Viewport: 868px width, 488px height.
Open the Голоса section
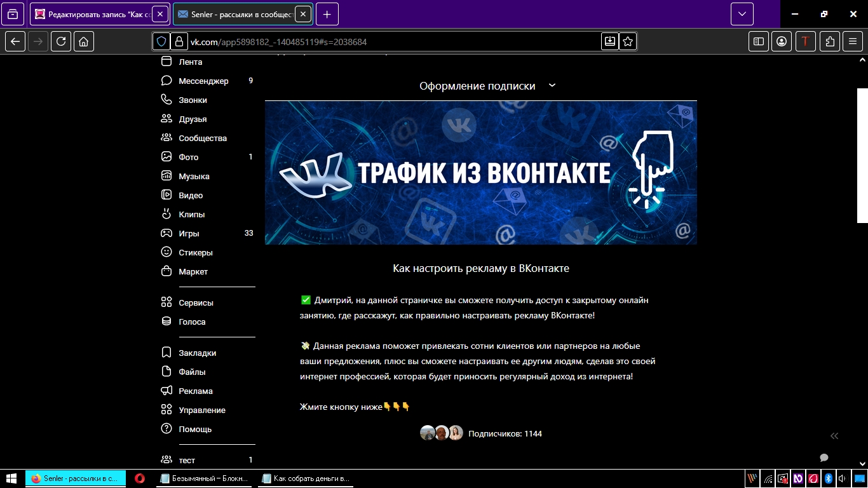coord(193,322)
